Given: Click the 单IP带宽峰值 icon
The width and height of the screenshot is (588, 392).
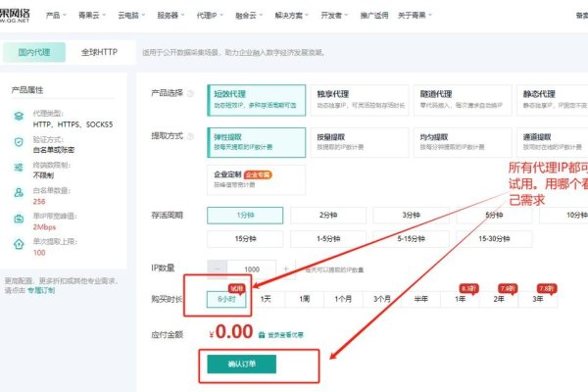Looking at the screenshot, I should (x=19, y=219).
